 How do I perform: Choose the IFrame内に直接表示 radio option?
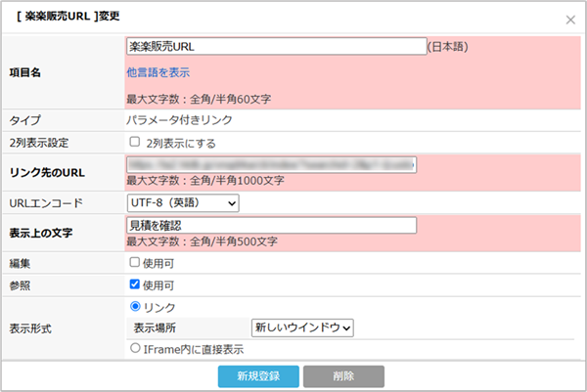(135, 349)
